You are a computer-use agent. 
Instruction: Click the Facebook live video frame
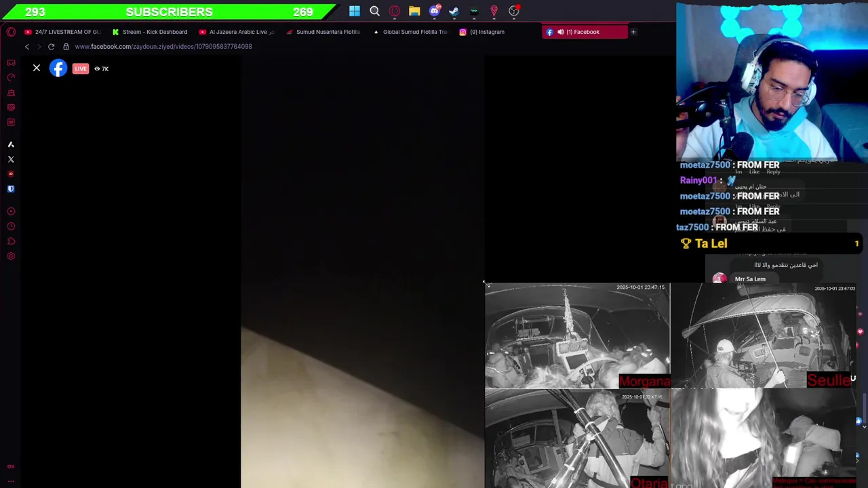(x=362, y=271)
